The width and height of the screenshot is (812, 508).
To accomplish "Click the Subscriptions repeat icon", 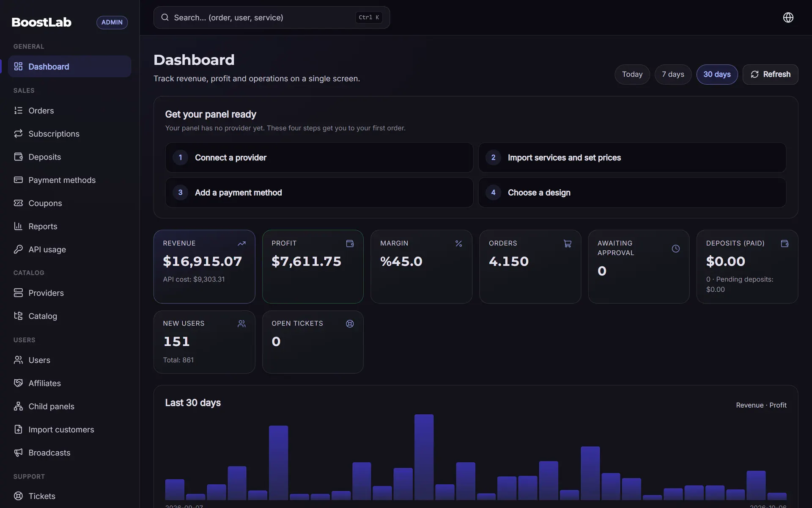I will tap(18, 134).
